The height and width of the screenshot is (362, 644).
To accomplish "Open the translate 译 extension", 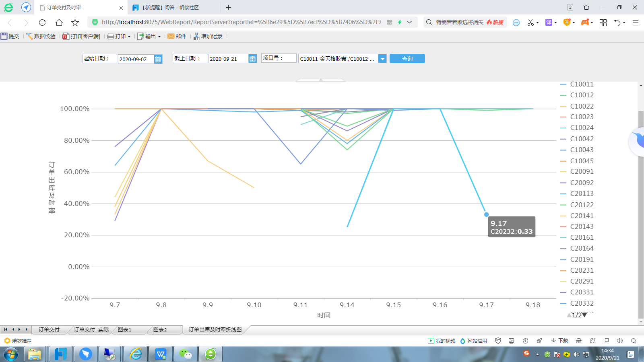I will click(x=549, y=23).
